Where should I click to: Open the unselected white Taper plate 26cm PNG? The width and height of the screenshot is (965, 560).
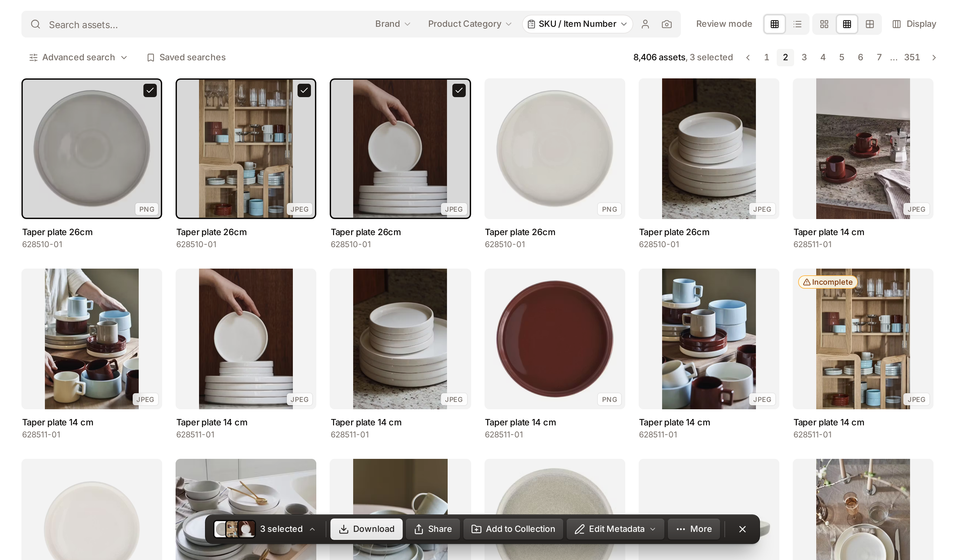[555, 148]
